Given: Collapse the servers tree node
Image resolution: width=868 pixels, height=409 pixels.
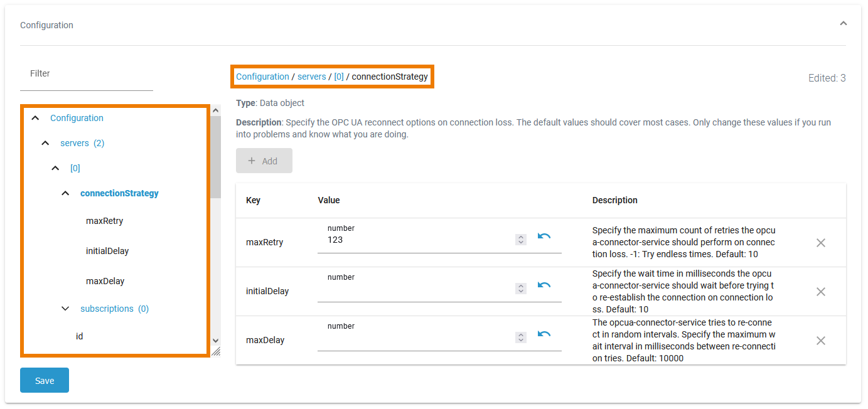Looking at the screenshot, I should pyautogui.click(x=45, y=143).
